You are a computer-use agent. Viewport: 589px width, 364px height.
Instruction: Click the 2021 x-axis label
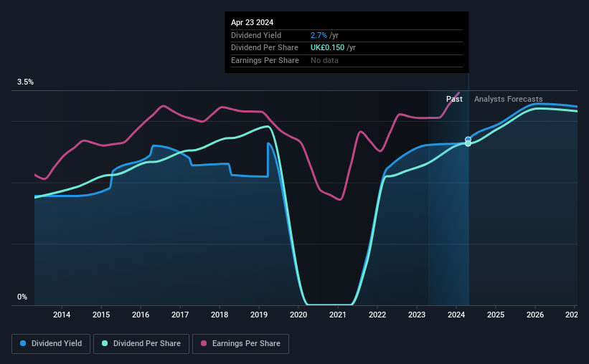tap(338, 315)
